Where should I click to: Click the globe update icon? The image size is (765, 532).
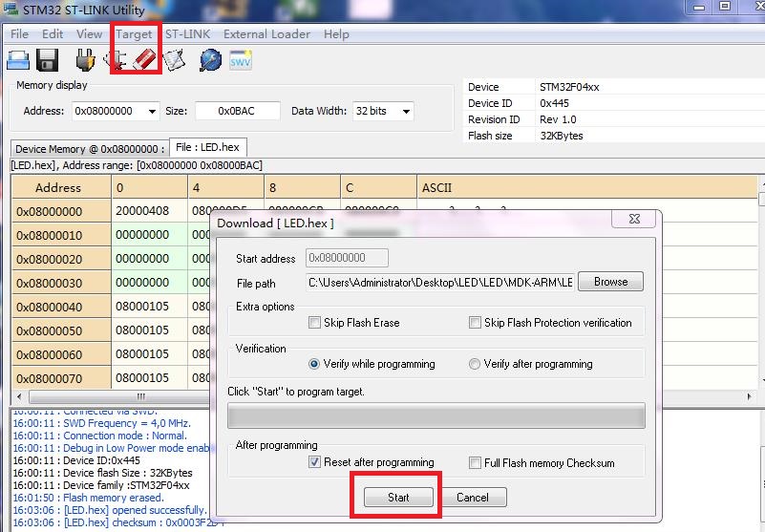click(210, 60)
